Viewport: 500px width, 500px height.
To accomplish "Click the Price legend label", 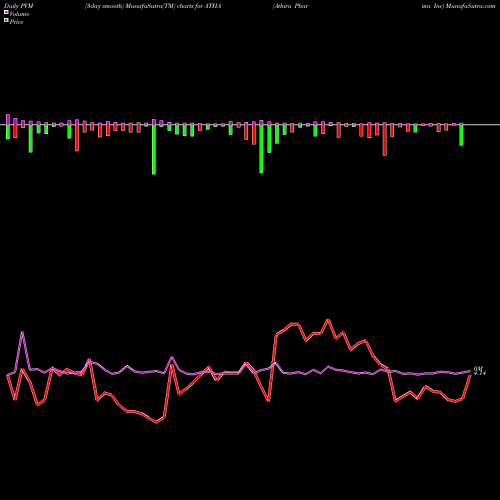I will pyautogui.click(x=16, y=22).
